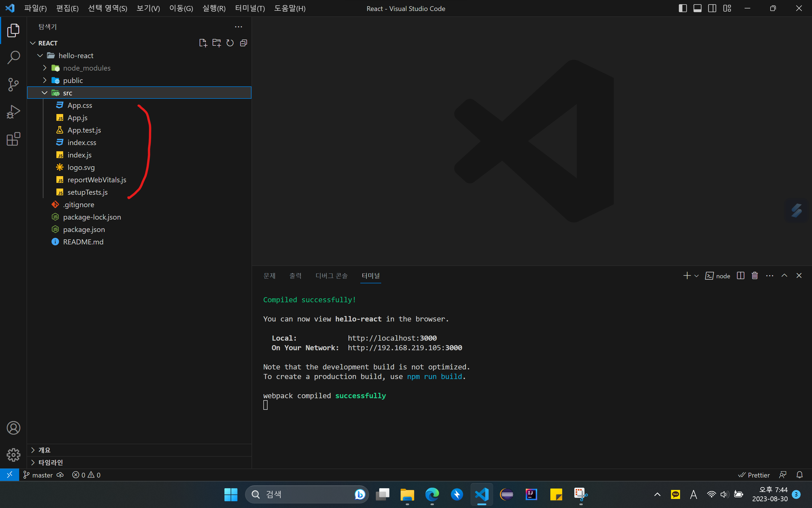The image size is (812, 508).
Task: Collapse all folders in explorer
Action: tap(244, 43)
